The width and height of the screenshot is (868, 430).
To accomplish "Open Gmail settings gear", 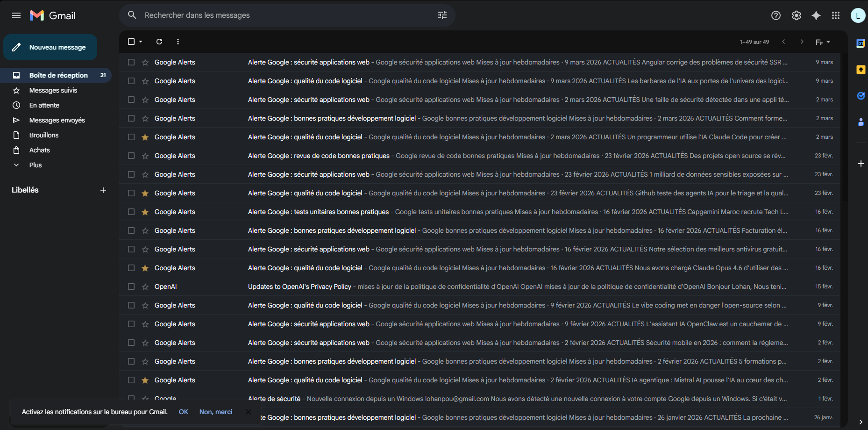I will 796,15.
